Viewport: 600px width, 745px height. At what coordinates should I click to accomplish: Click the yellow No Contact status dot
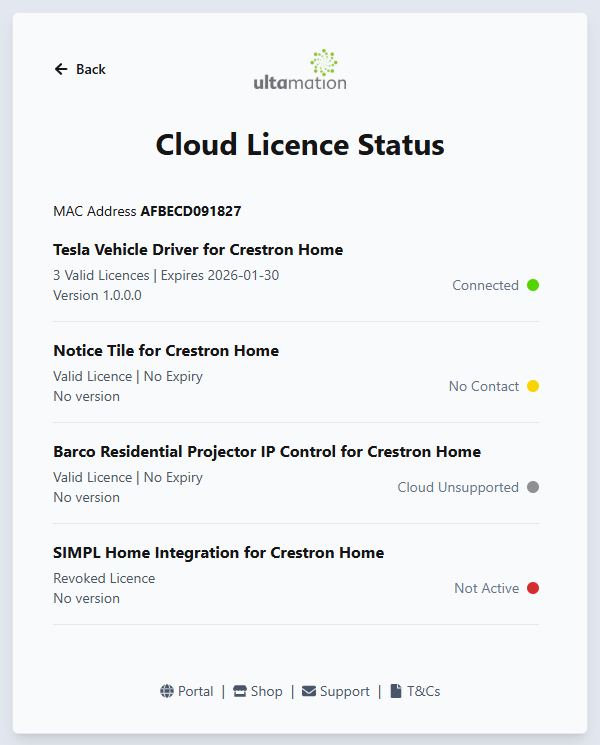[x=533, y=386]
